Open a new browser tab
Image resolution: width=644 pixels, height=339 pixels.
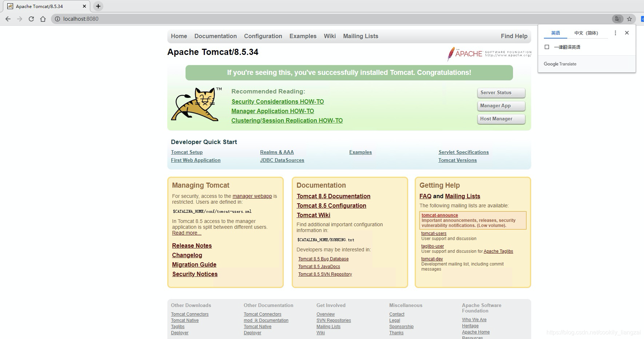tap(98, 6)
